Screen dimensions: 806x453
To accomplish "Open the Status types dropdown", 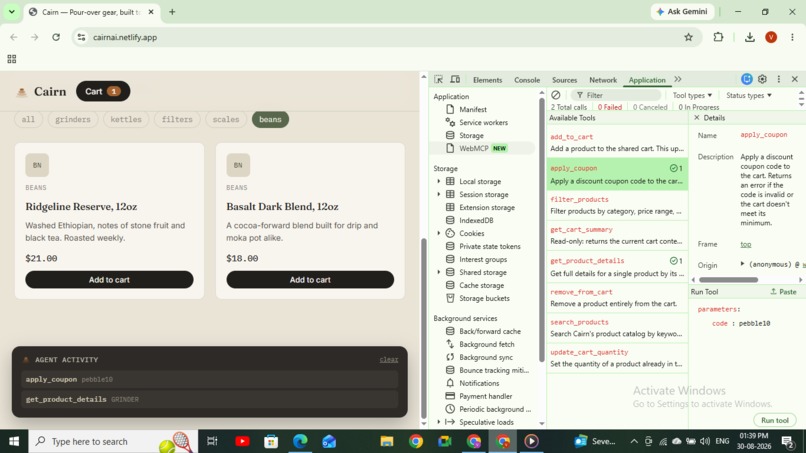I will 748,95.
